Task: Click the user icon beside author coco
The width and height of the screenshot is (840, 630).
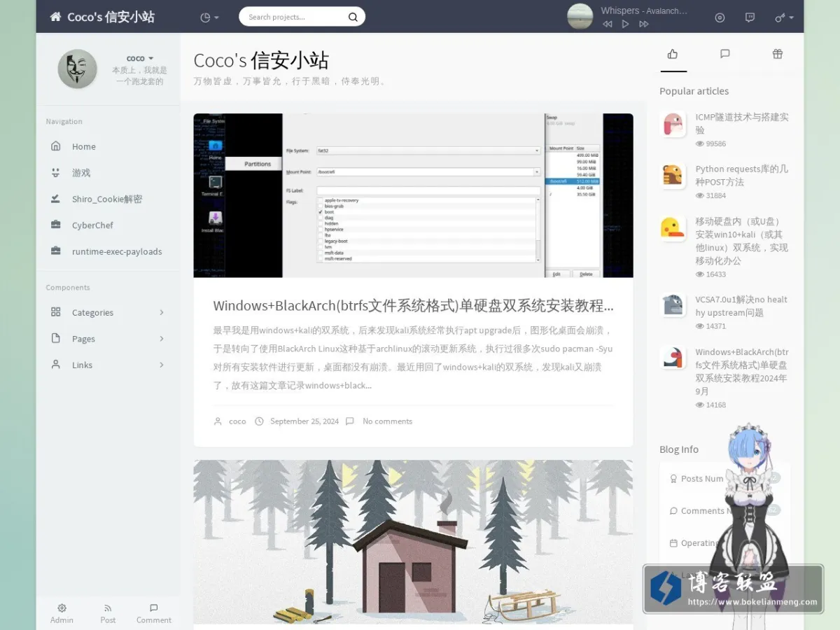Action: [218, 421]
